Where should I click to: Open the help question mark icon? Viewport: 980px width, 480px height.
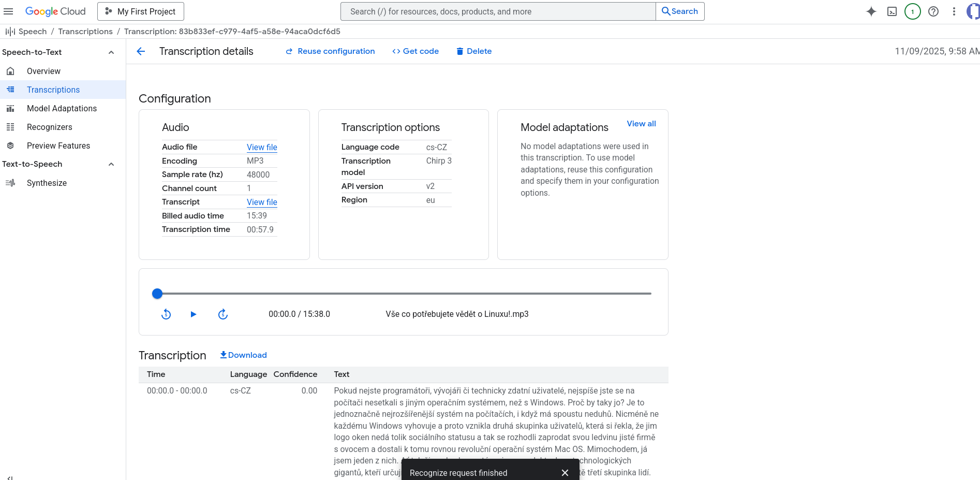[933, 11]
